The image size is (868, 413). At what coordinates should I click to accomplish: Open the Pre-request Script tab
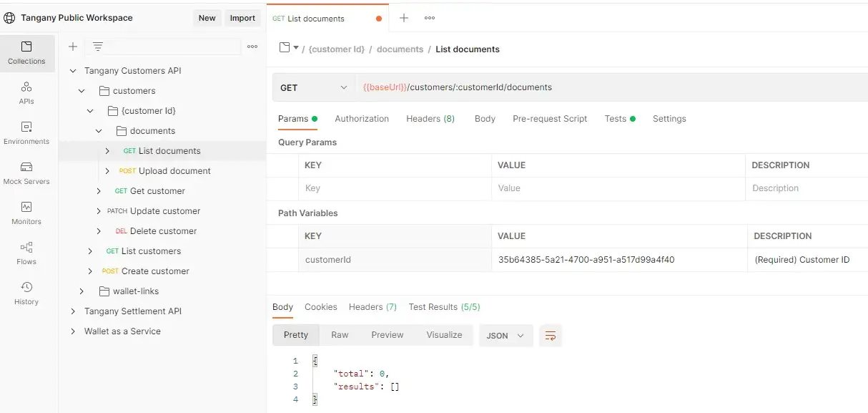550,119
